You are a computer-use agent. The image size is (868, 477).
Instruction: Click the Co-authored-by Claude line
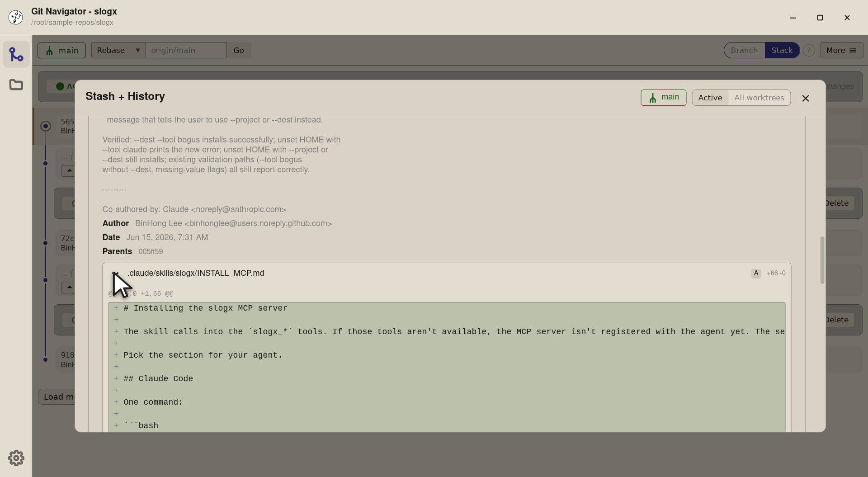click(x=194, y=209)
